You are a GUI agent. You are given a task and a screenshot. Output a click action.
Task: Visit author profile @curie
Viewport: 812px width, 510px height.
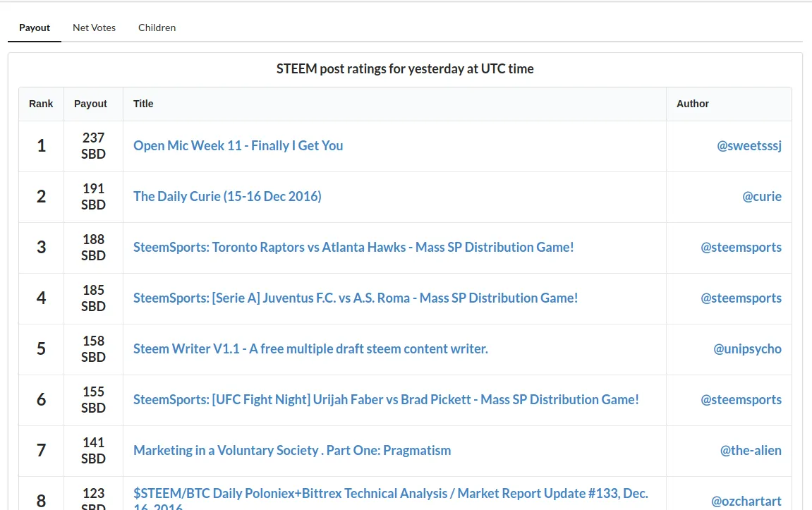click(x=762, y=196)
